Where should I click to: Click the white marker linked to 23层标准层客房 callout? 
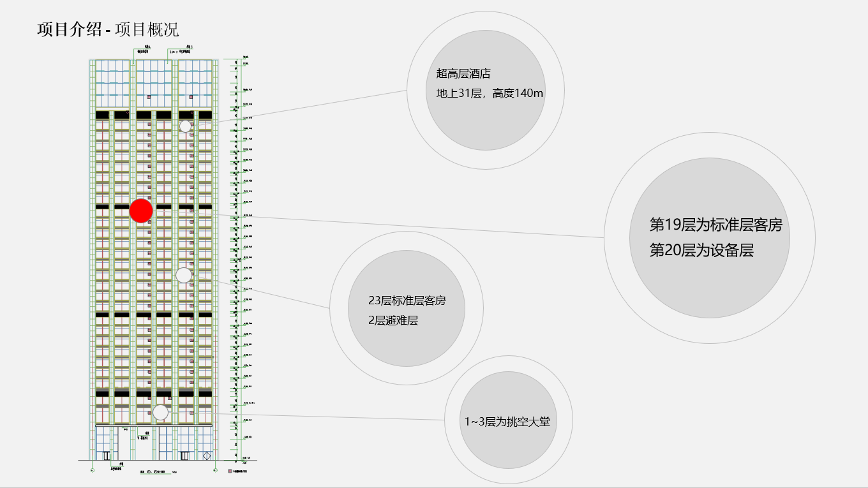(x=184, y=275)
